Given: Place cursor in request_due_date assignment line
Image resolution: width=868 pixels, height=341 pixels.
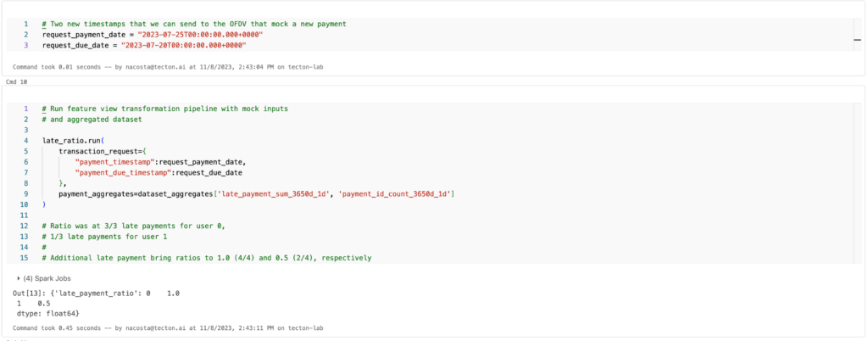Looking at the screenshot, I should [x=144, y=46].
